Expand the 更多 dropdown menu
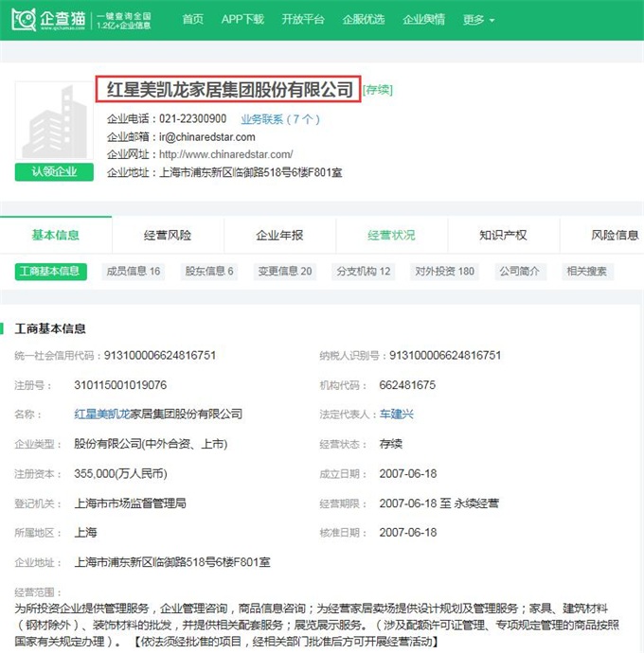This screenshot has height=653, width=644. coord(478,20)
